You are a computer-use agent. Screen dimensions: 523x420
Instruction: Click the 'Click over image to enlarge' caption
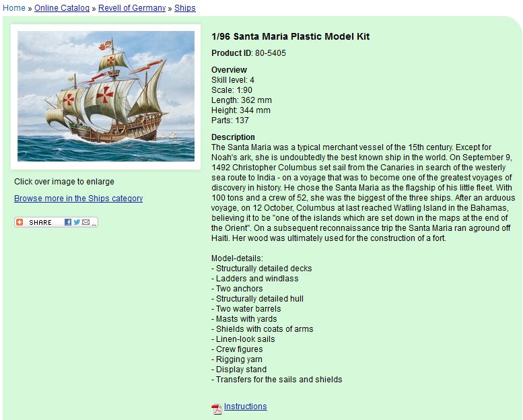pos(64,182)
